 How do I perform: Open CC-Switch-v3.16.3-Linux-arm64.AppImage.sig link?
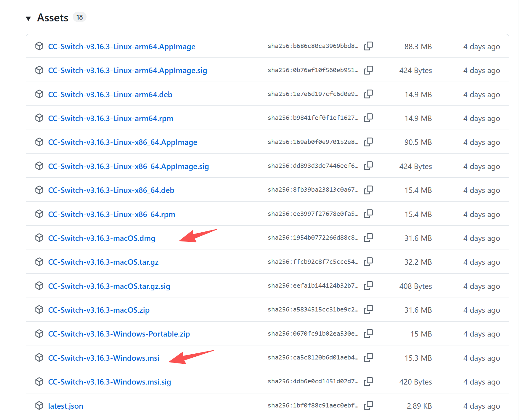click(x=127, y=71)
